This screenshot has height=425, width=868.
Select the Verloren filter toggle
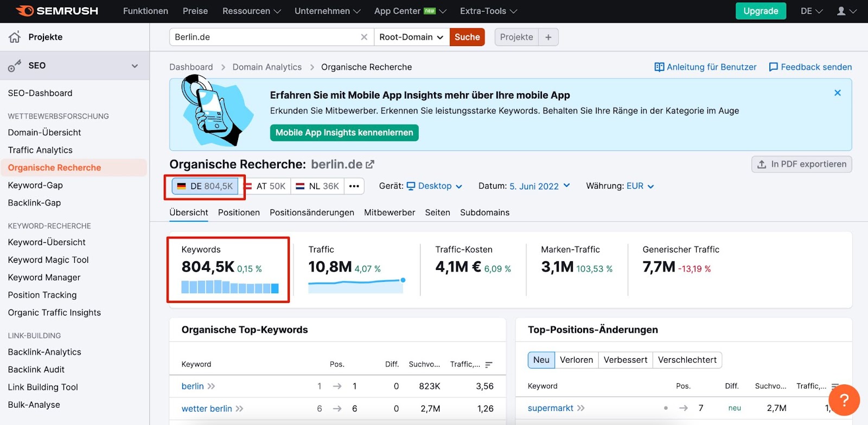(x=577, y=360)
